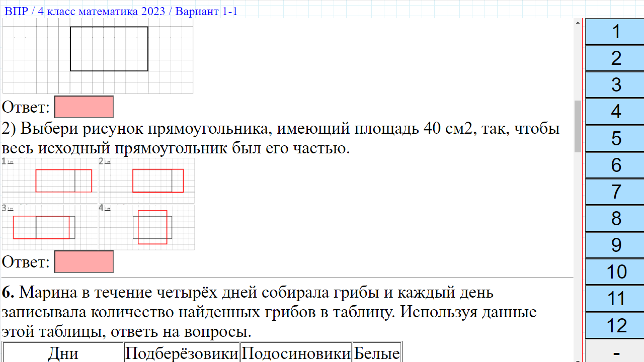Click the up arrow of the page scrollbar
The height and width of the screenshot is (362, 644).
(578, 22)
